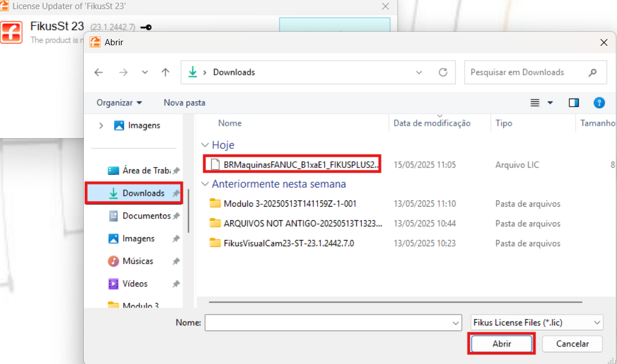This screenshot has height=364, width=617.
Task: Open the view options dropdown arrow
Action: [x=550, y=102]
